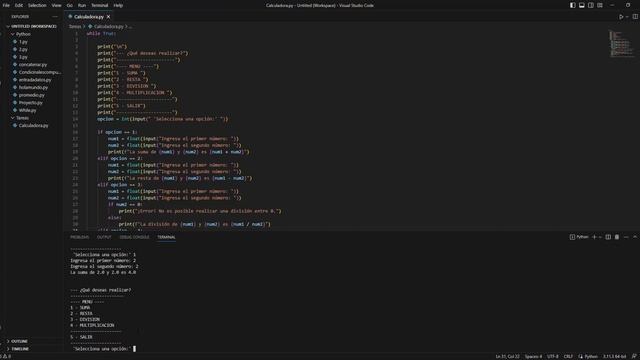
Task: Open the Help menu
Action: pos(118,5)
